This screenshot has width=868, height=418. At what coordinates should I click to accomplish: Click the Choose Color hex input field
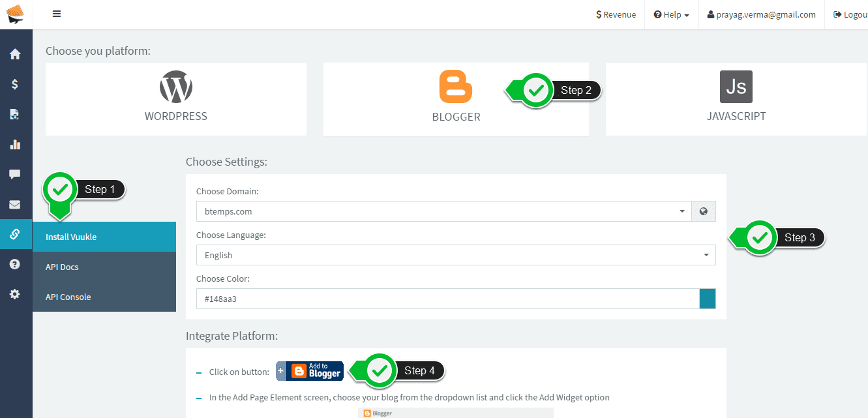[447, 299]
